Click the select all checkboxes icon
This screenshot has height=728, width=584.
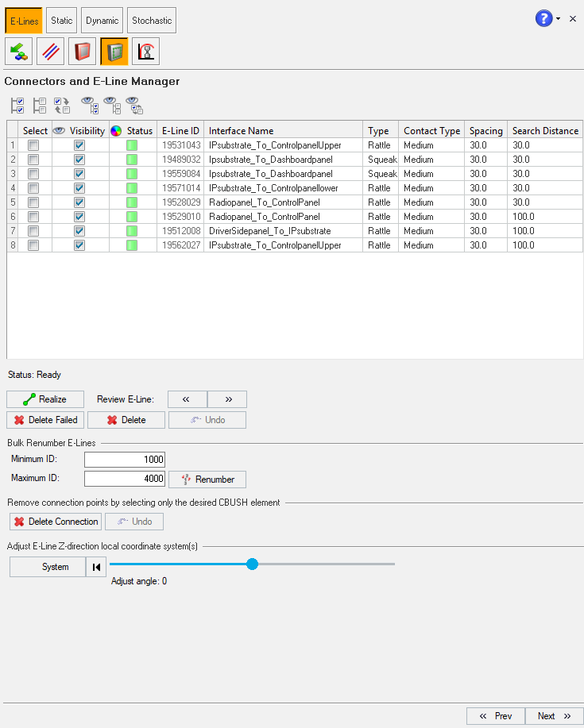click(x=17, y=106)
